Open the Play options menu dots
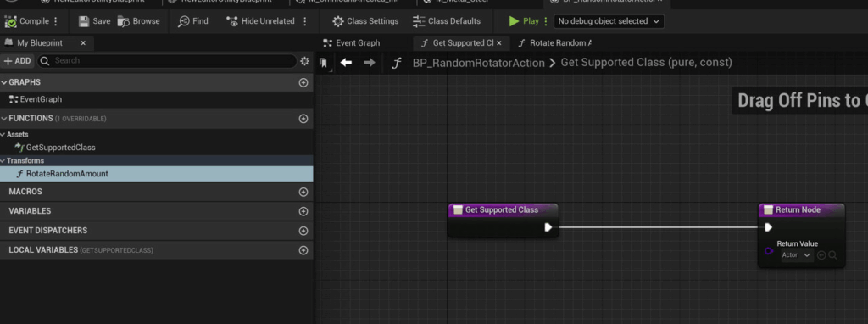 [547, 21]
